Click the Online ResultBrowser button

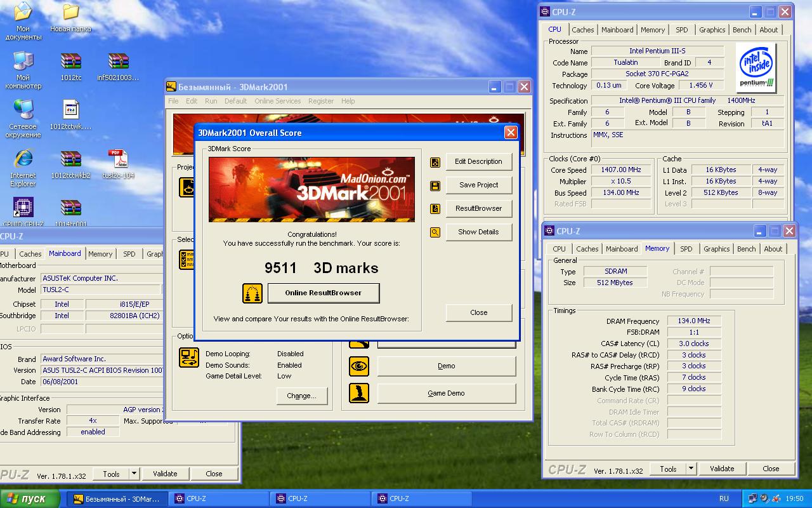(324, 293)
